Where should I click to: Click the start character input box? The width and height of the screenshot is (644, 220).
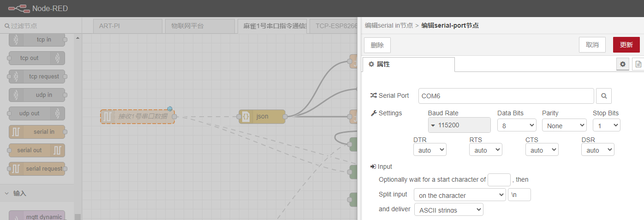pos(499,179)
